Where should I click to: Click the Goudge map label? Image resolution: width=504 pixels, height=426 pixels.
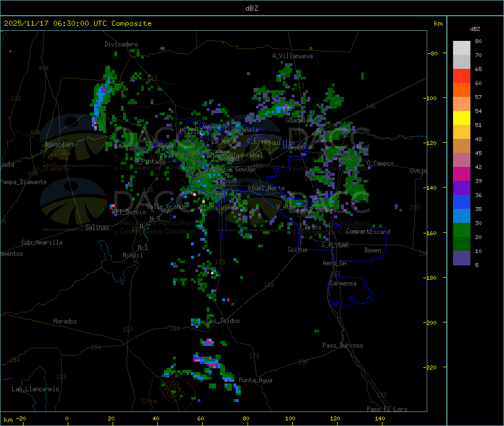pos(245,169)
